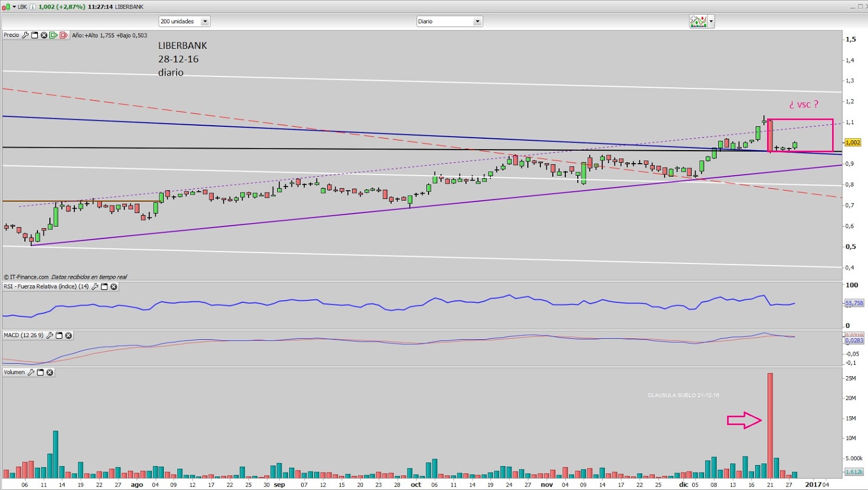The image size is (868, 490).
Task: Open Volumen indicator wrench settings
Action: 31,372
